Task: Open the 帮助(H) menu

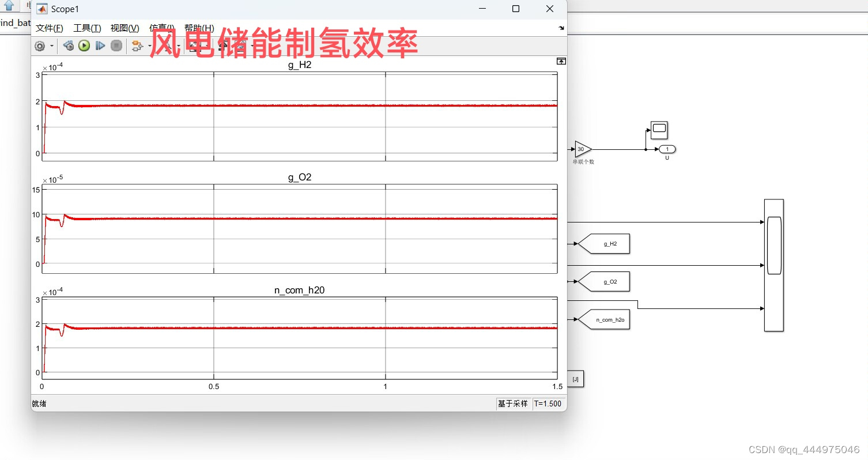Action: (x=199, y=28)
